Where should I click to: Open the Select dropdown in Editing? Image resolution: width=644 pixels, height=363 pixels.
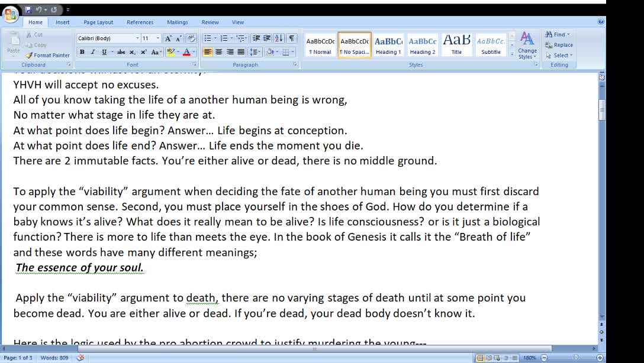coord(559,56)
